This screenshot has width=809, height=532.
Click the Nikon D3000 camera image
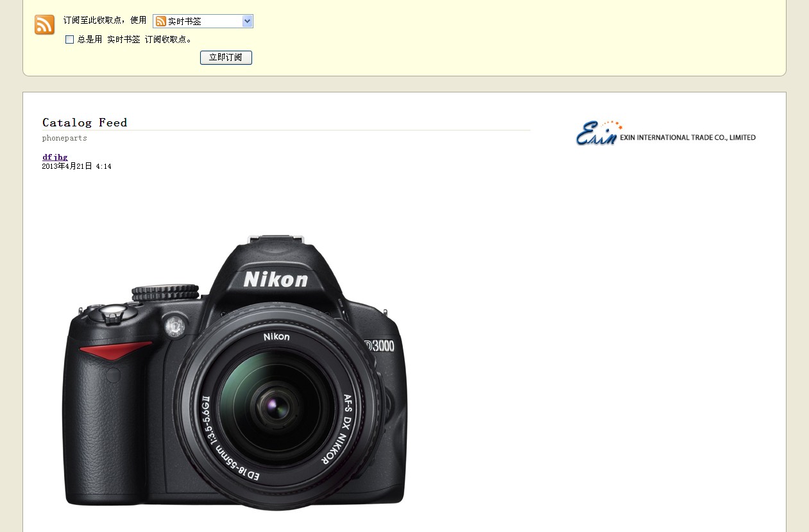pyautogui.click(x=235, y=372)
